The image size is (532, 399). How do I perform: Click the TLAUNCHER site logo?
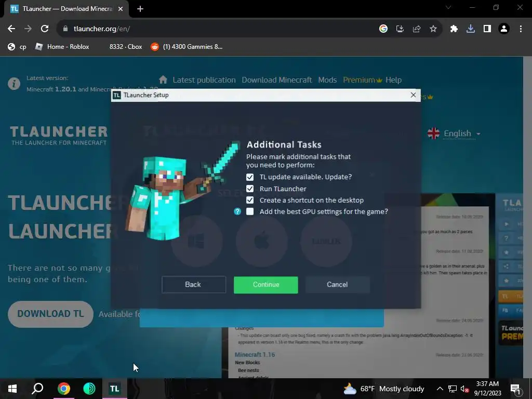(x=59, y=136)
